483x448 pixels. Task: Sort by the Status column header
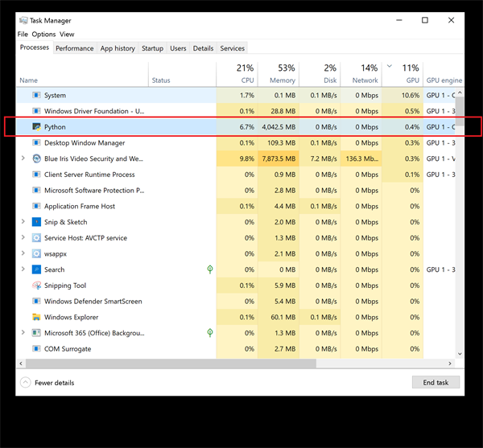pos(182,74)
